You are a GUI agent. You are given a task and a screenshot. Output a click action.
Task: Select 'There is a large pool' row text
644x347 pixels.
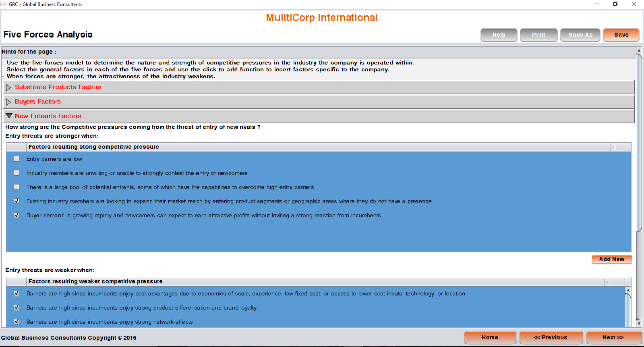pyautogui.click(x=170, y=187)
